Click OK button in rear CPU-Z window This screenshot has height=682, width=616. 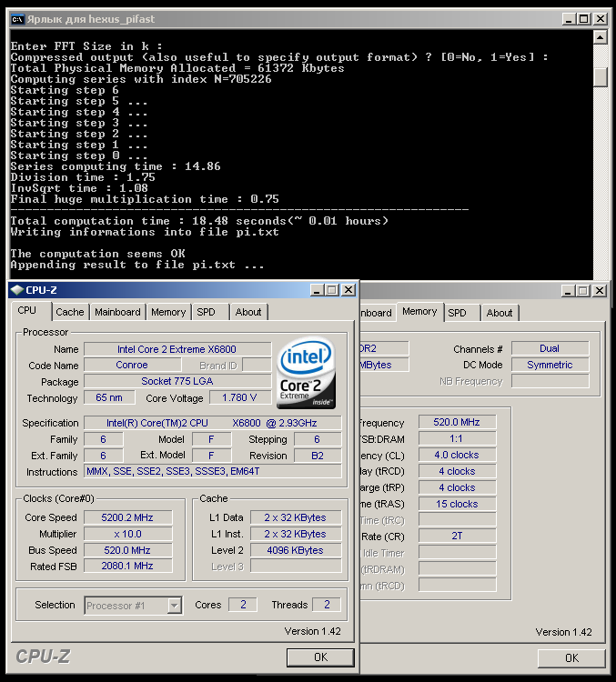coord(571,658)
